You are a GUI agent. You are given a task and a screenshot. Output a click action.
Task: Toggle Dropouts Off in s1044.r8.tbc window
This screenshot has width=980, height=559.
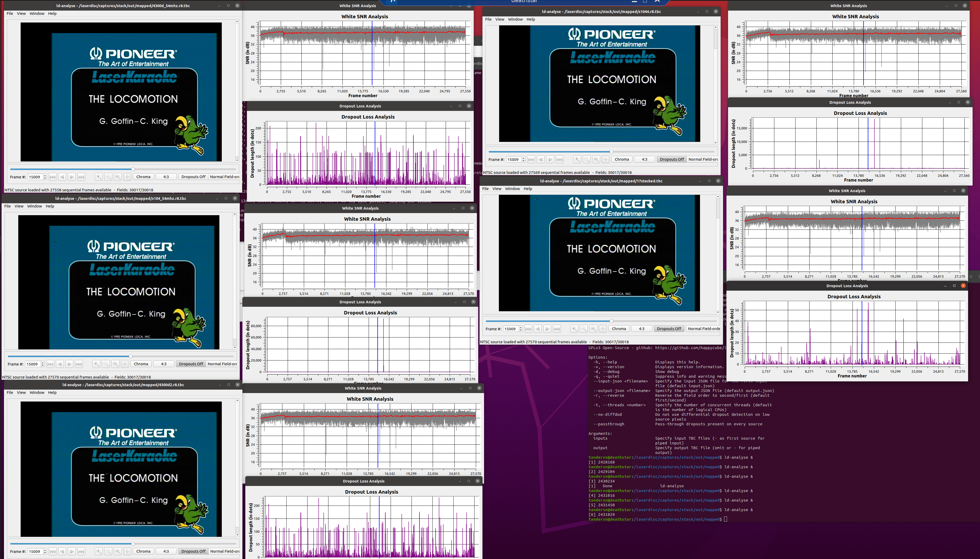coord(672,159)
